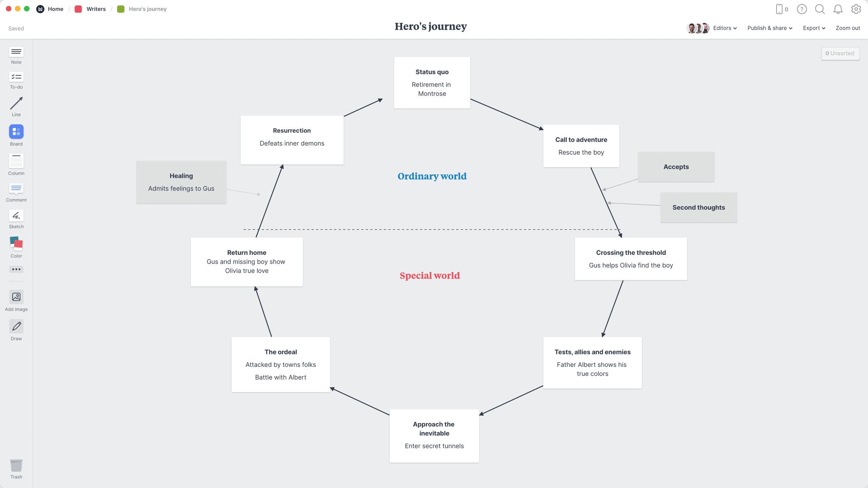Expand the Publish & share dropdown
The height and width of the screenshot is (488, 868).
(x=770, y=28)
